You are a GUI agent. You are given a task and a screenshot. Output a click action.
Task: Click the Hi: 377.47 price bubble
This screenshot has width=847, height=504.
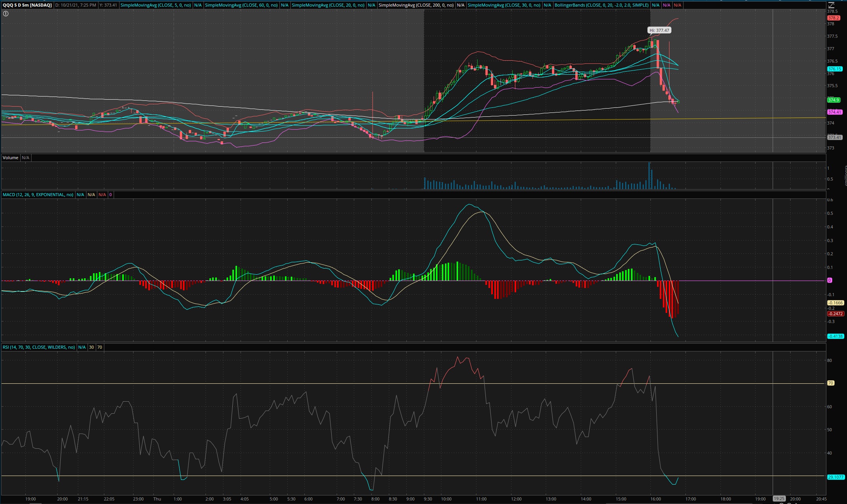coord(659,30)
